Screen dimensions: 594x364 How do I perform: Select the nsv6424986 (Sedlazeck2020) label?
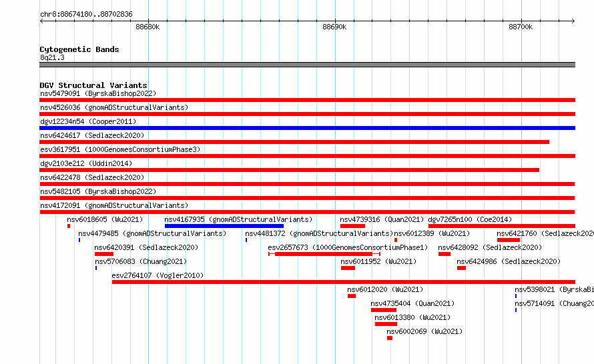[509, 261]
